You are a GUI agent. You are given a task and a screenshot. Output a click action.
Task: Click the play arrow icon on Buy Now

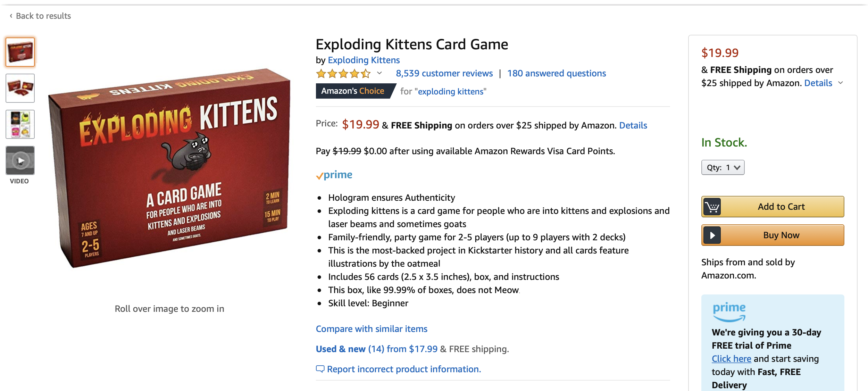tap(712, 235)
